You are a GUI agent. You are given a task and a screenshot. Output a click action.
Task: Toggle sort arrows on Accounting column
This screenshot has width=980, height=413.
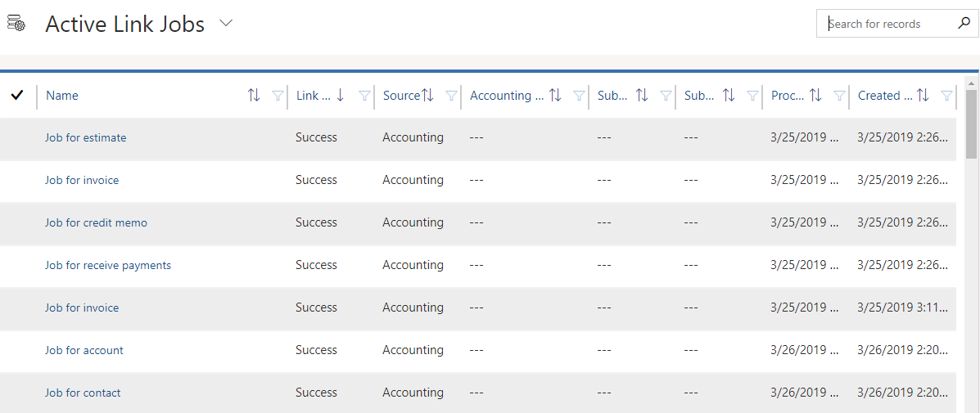click(x=555, y=96)
